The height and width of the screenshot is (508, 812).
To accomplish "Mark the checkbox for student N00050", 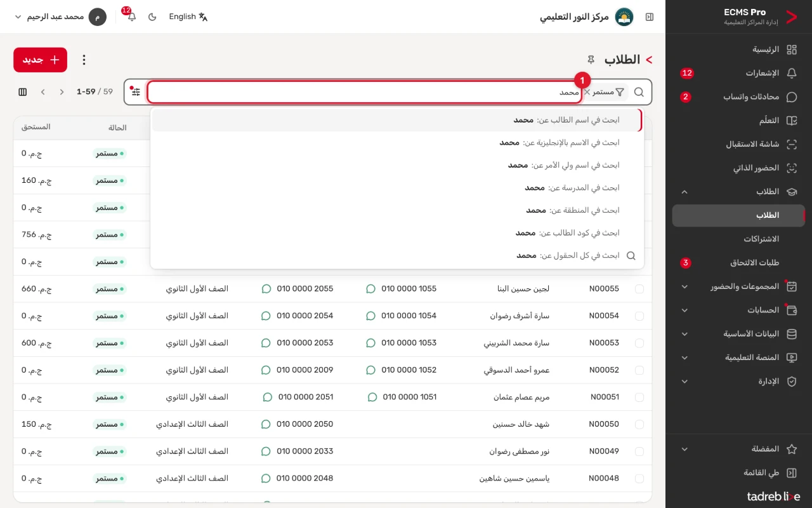I will pyautogui.click(x=639, y=424).
